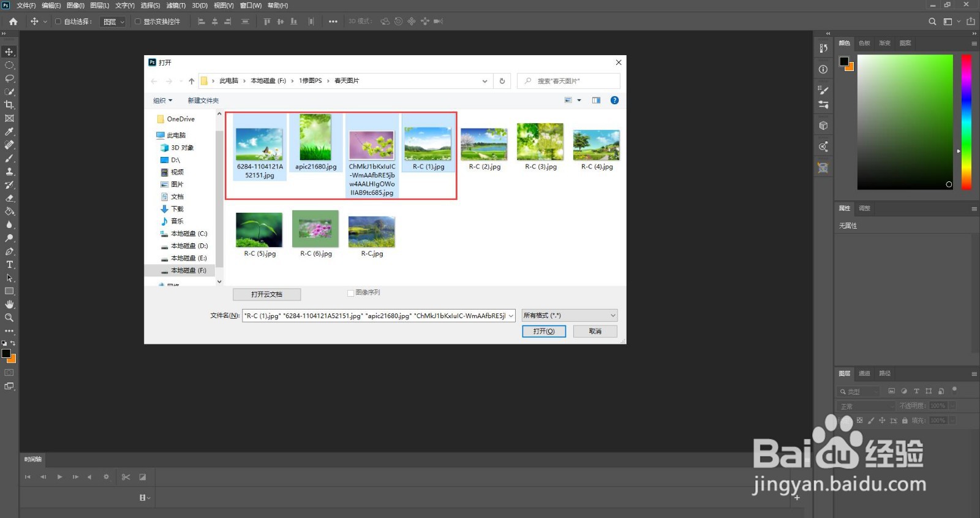Click the 打开(O) button
The image size is (980, 518).
pyautogui.click(x=544, y=331)
